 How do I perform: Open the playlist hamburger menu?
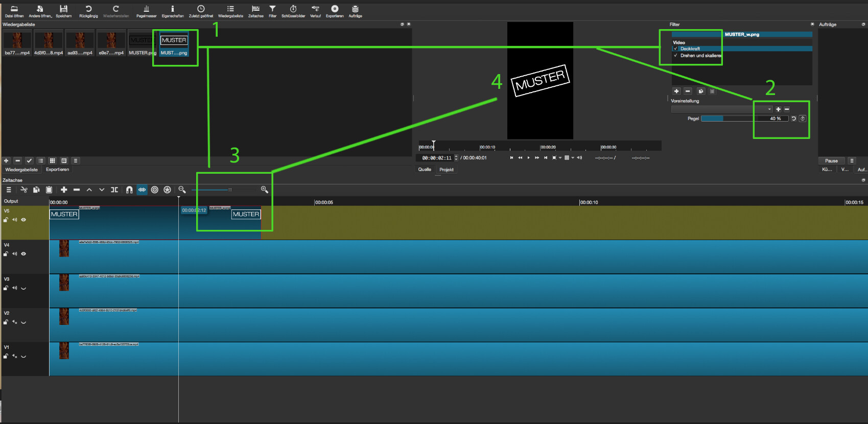(76, 160)
